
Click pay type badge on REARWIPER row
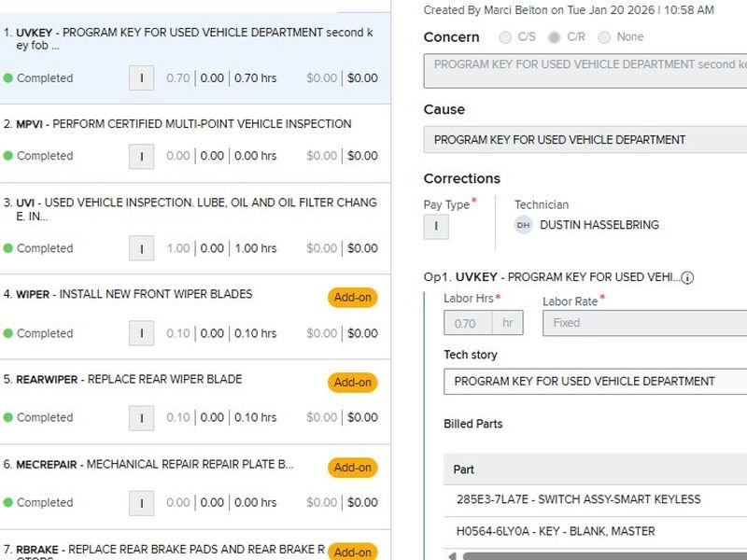(141, 417)
